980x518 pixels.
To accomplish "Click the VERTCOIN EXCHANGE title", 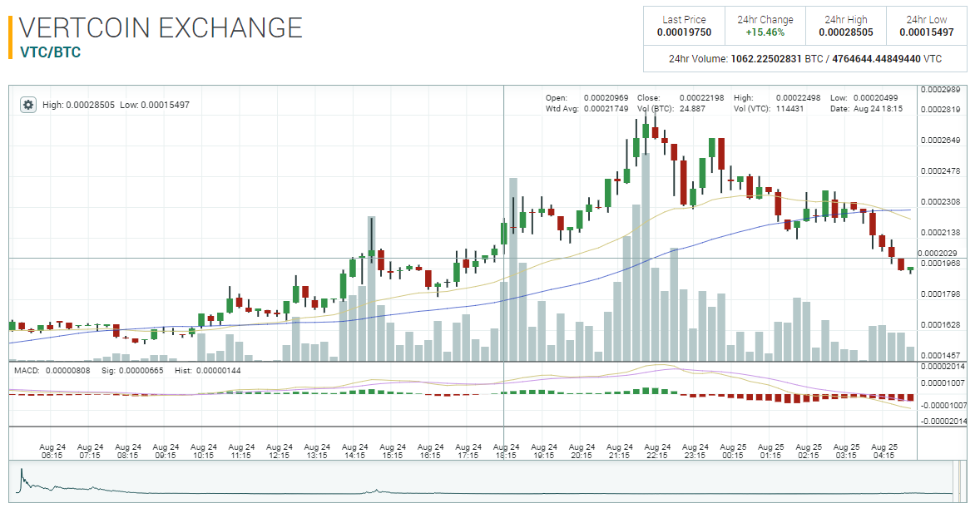I will pos(161,28).
